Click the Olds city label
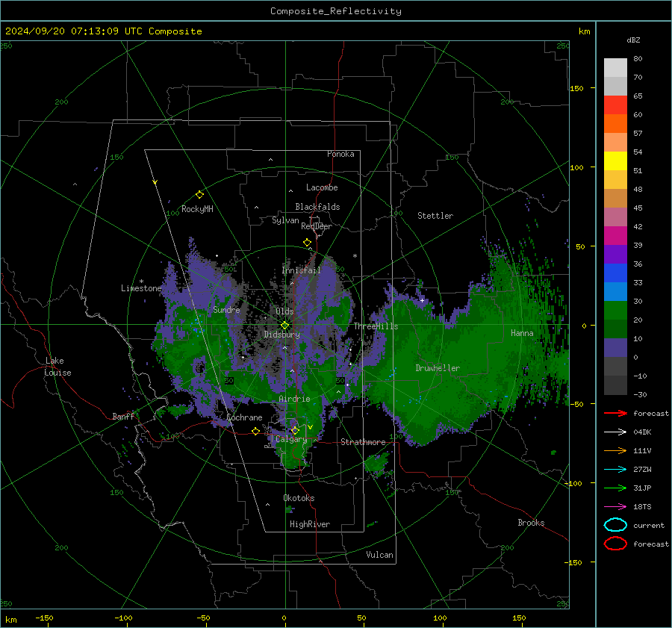This screenshot has height=628, width=672. (284, 311)
